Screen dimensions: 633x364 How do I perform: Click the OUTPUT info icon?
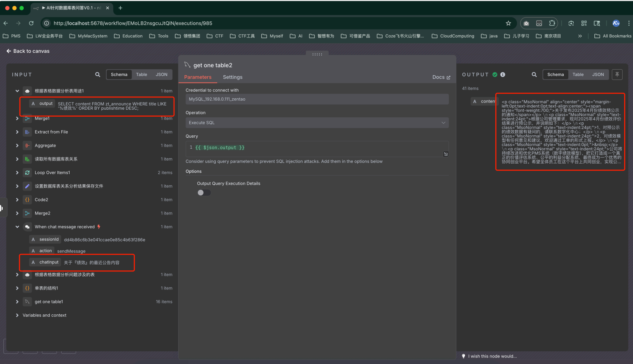503,75
